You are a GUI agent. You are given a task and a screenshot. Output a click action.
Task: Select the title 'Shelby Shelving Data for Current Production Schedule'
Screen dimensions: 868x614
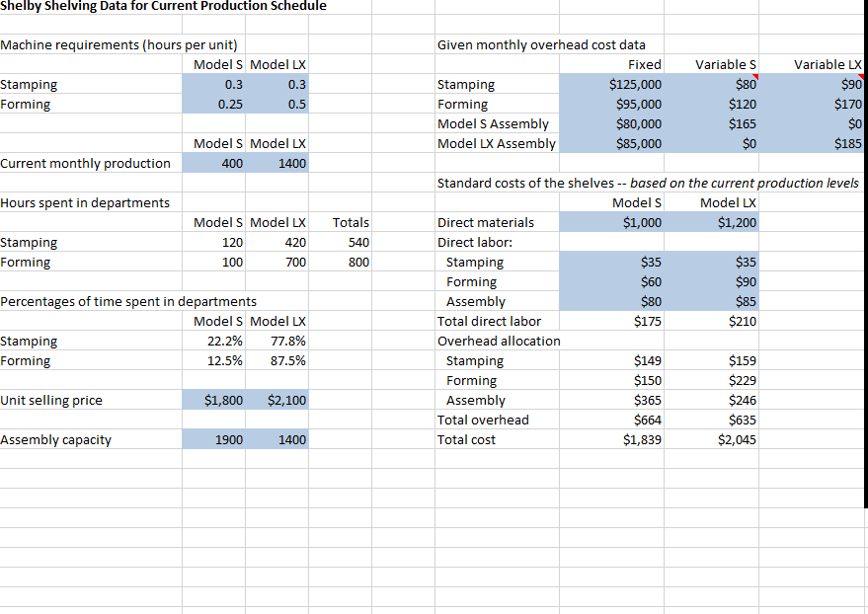point(163,6)
